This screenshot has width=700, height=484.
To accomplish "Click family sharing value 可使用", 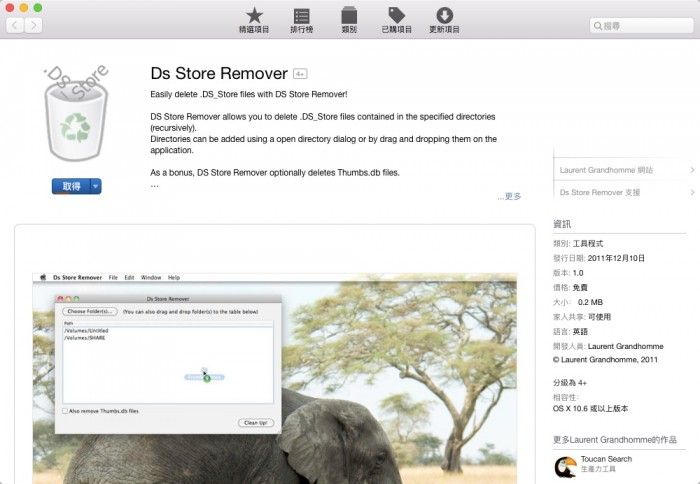I will tap(599, 317).
